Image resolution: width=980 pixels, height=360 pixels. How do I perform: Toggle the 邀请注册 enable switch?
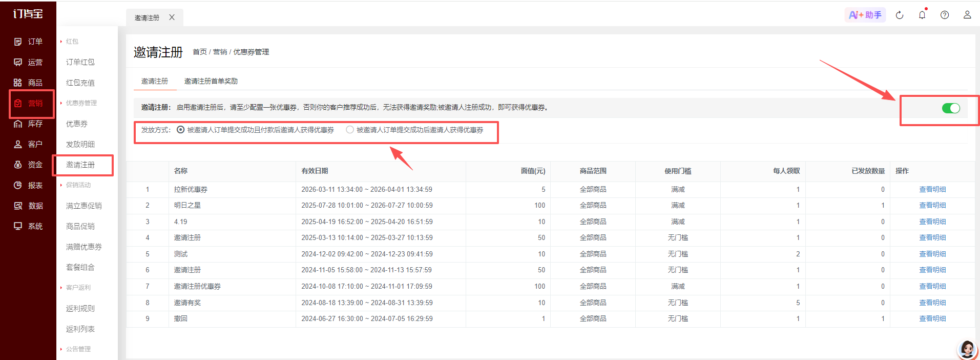[951, 108]
